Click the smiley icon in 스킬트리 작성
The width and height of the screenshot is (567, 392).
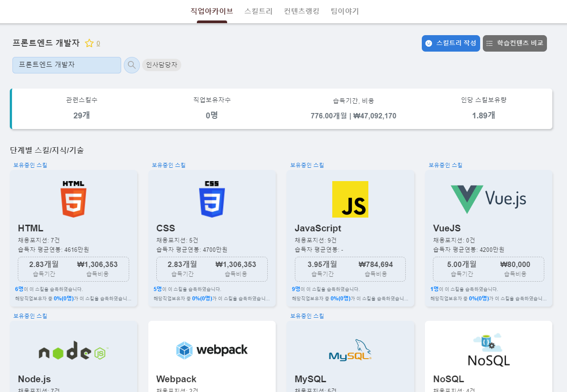tap(428, 43)
